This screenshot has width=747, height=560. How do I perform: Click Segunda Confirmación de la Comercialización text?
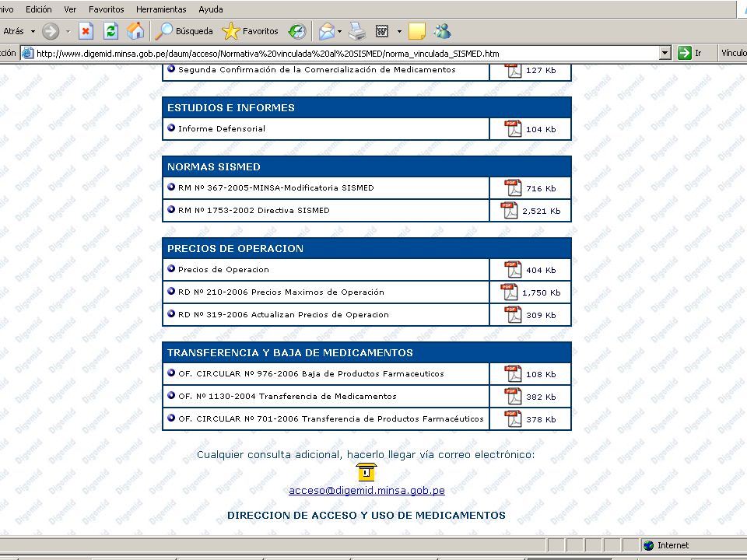tap(317, 69)
